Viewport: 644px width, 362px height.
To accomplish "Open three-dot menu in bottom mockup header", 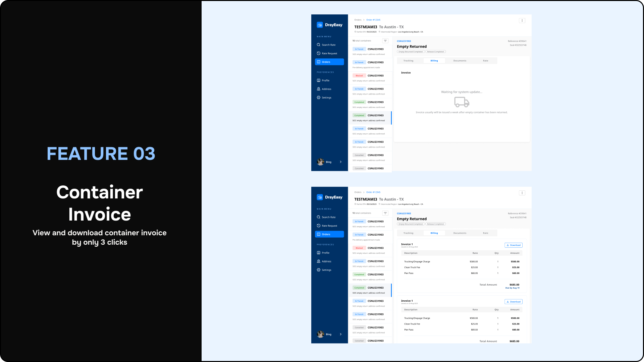I will [522, 193].
